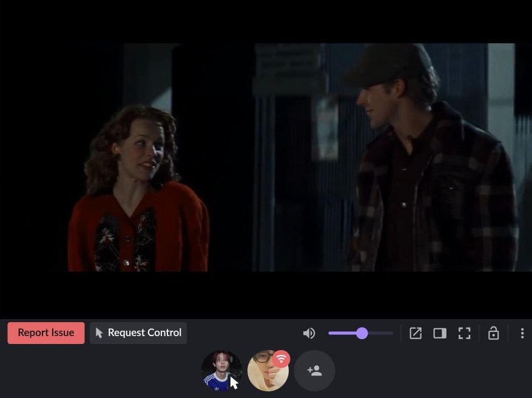Click the fullscreen expand icon
The width and height of the screenshot is (532, 398).
[x=465, y=332]
